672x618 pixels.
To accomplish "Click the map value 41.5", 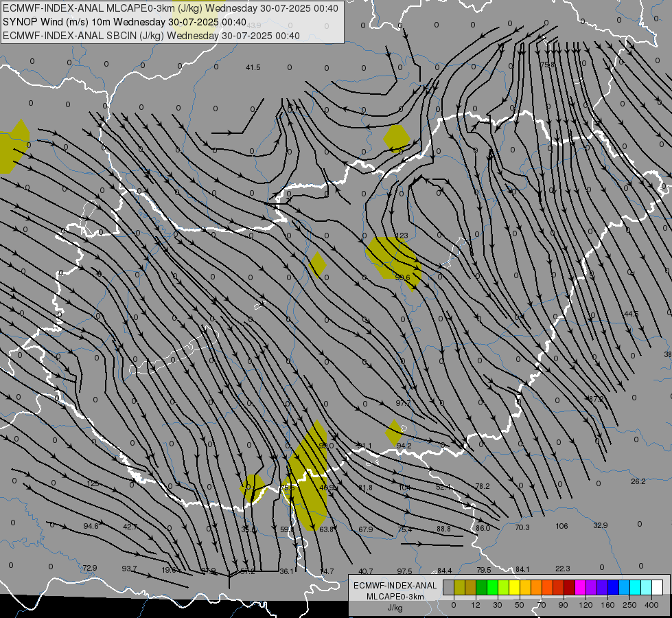I will (253, 67).
